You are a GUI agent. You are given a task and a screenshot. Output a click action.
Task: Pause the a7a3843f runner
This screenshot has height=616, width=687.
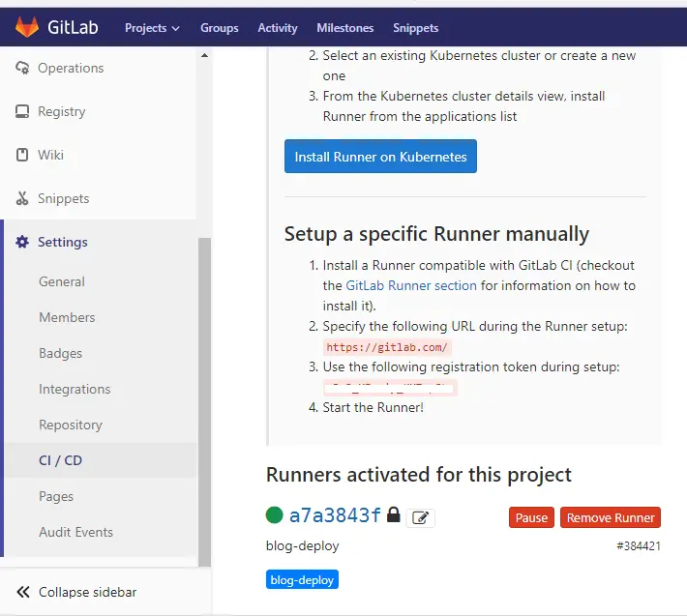[x=531, y=517]
